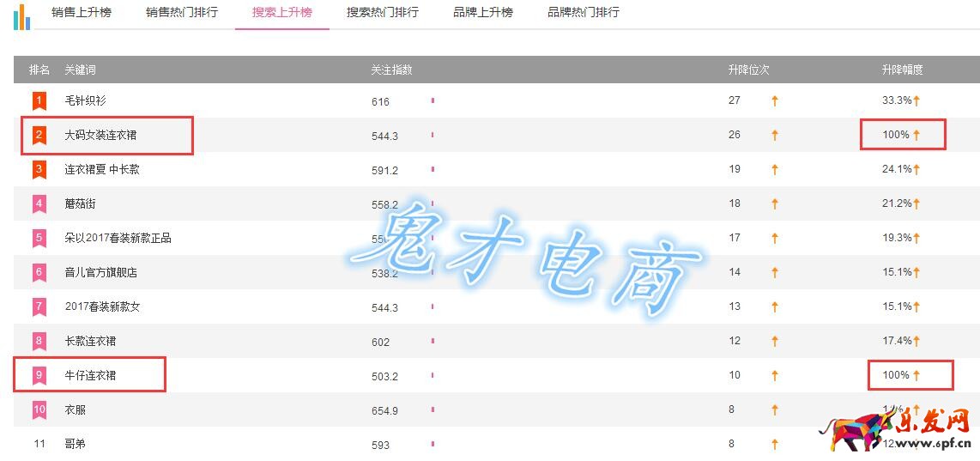Click the rank 2 orange ribbon badge

[x=39, y=136]
